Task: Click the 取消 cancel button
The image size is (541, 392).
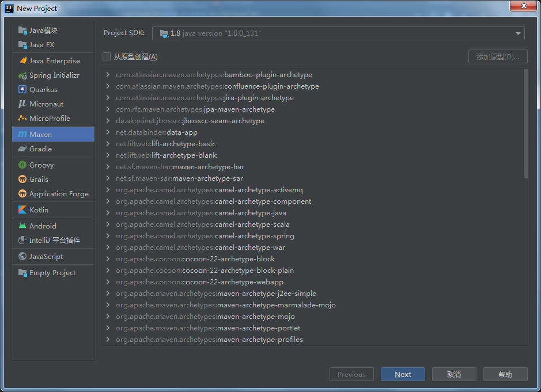Action: (454, 374)
